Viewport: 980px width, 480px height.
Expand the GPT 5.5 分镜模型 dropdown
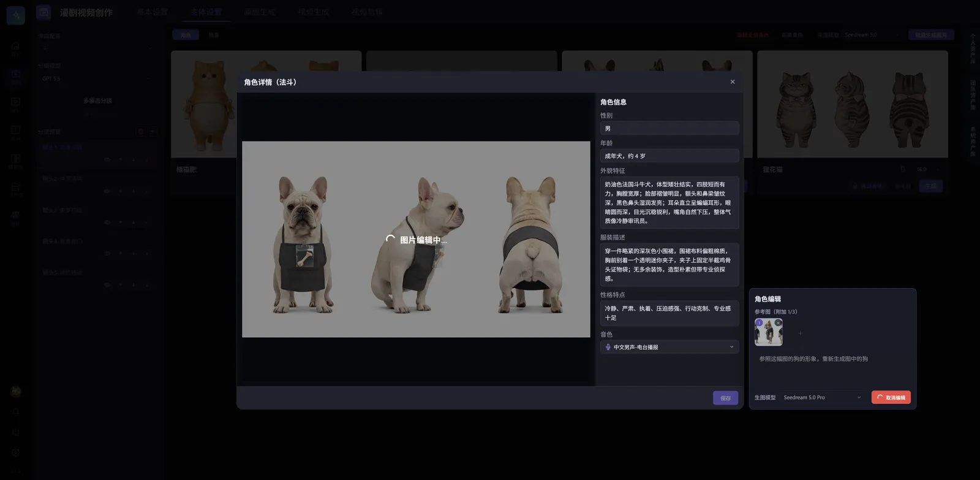97,78
